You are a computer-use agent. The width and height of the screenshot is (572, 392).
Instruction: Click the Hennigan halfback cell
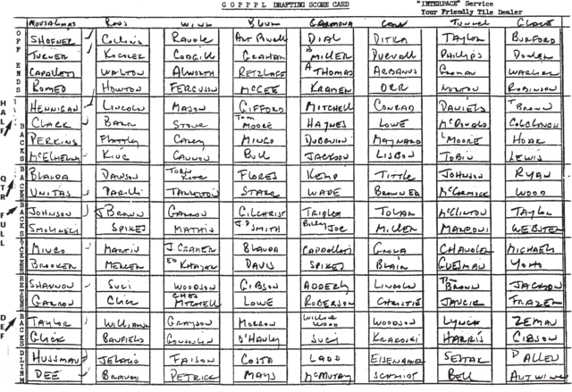(55, 106)
